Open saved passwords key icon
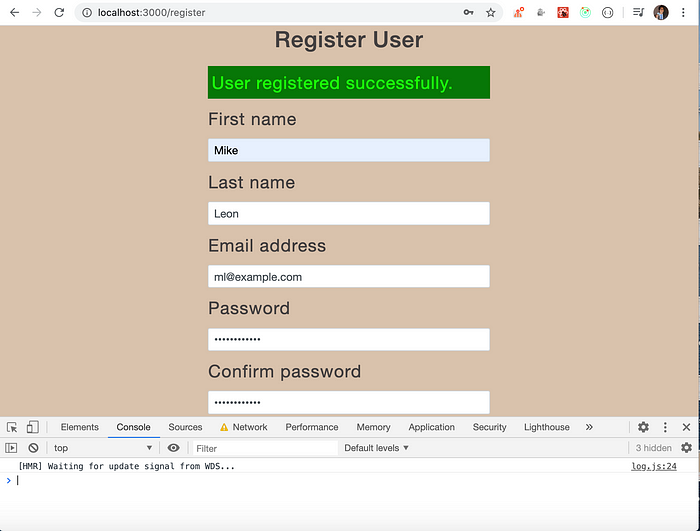The image size is (700, 531). [x=468, y=13]
